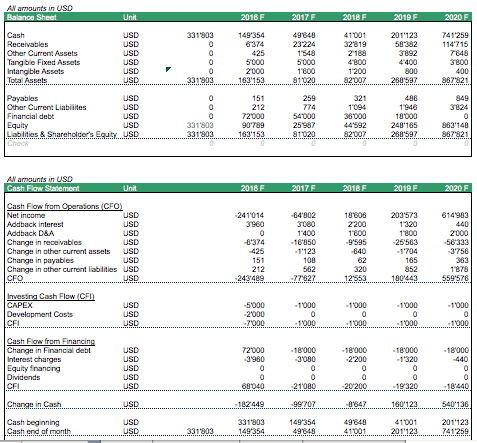Select Development Costs 2016 F value -2'000

[x=254, y=314]
